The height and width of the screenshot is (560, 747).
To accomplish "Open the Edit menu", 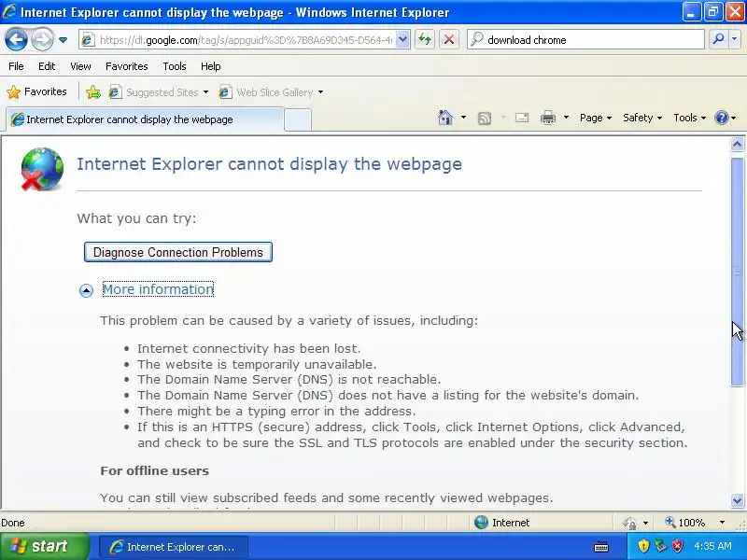I will 47,66.
